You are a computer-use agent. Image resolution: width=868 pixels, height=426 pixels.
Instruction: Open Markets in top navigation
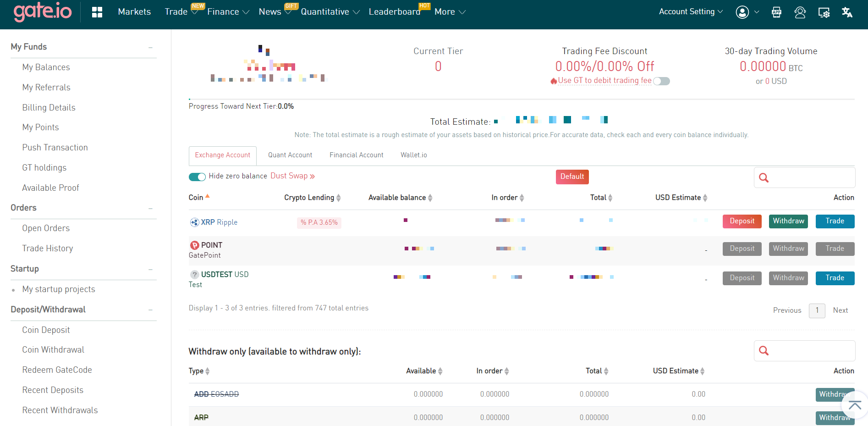tap(134, 12)
